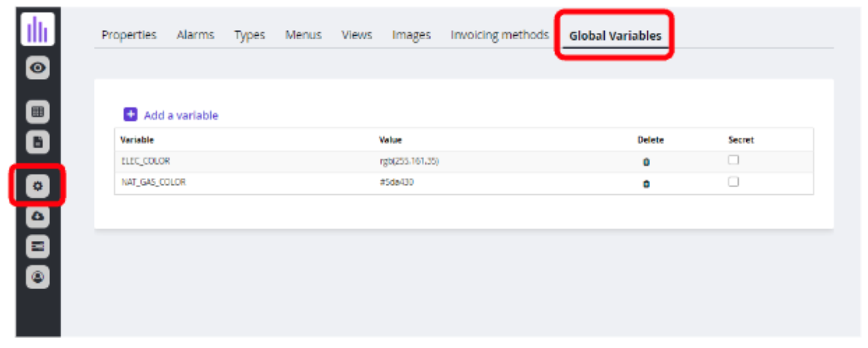This screenshot has width=868, height=348.
Task: Delete the ELEC_COLOR variable
Action: pyautogui.click(x=646, y=162)
